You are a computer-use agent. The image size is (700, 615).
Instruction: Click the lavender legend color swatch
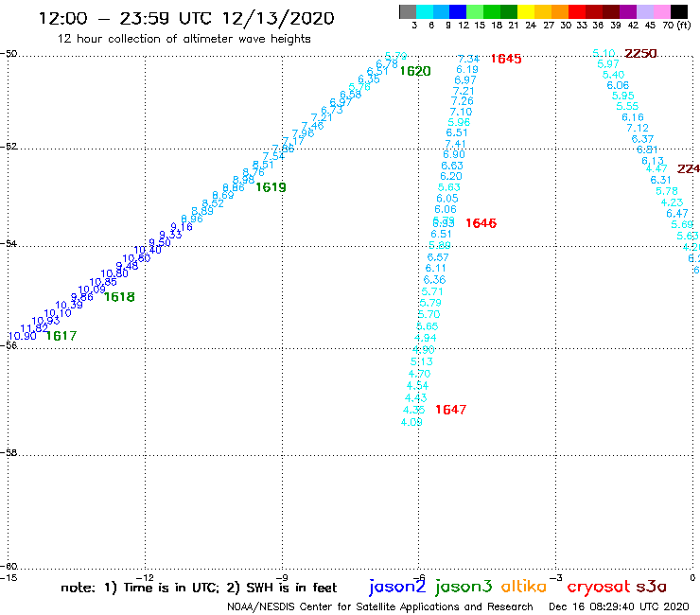pyautogui.click(x=644, y=11)
